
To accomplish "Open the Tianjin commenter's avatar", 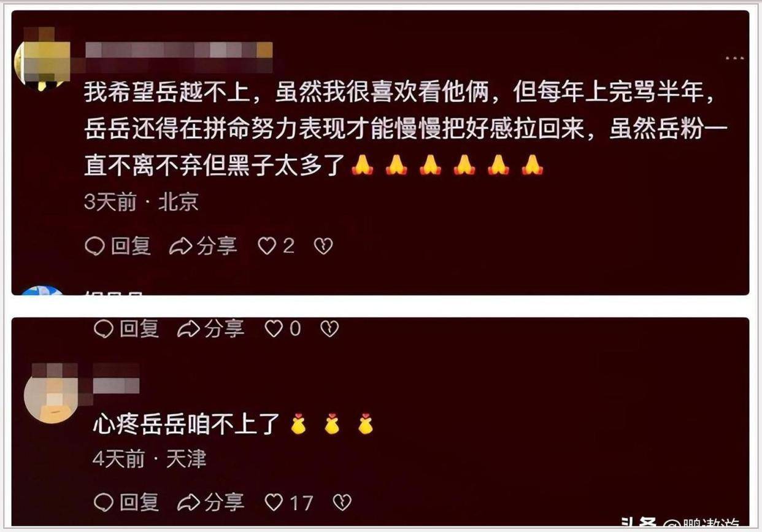I will [x=52, y=395].
